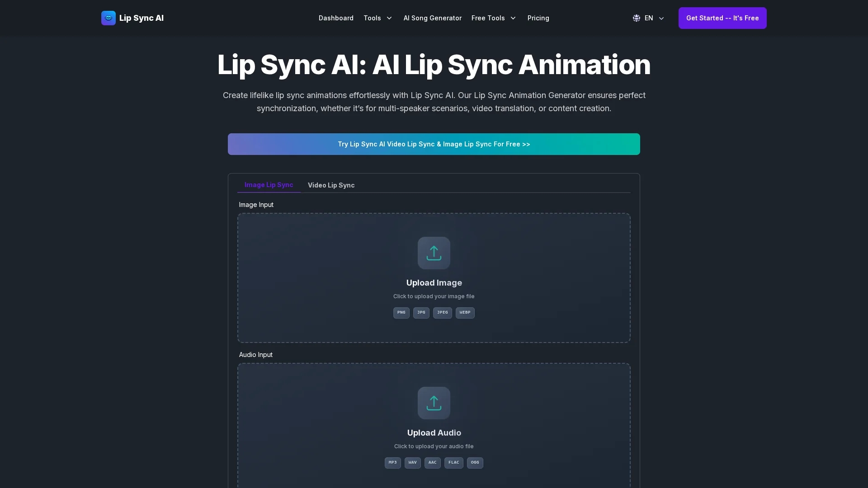The image size is (868, 488).
Task: Open the EN language selector
Action: (648, 18)
